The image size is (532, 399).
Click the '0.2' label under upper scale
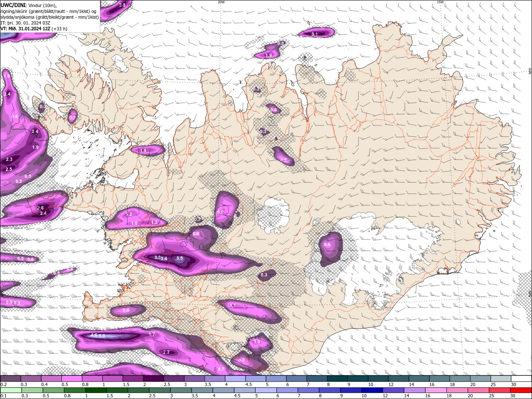click(4, 384)
